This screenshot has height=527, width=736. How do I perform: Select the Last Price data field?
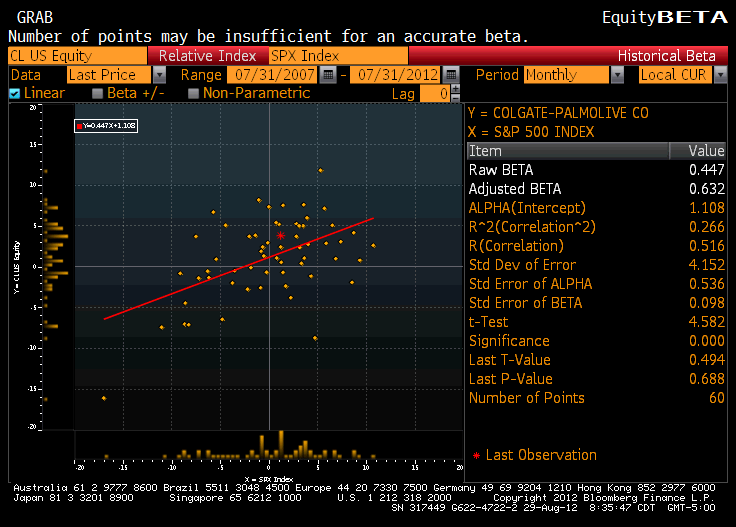(x=109, y=75)
